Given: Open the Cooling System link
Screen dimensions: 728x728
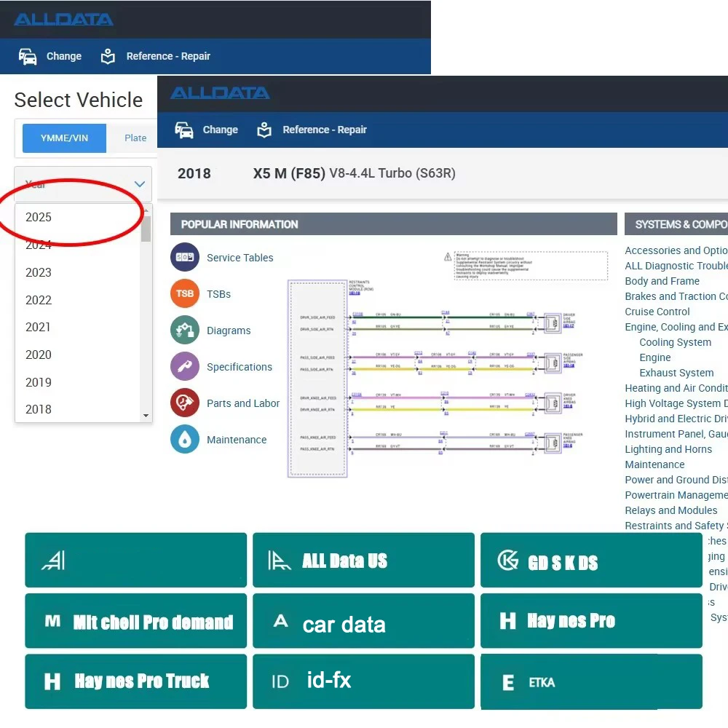Looking at the screenshot, I should coord(675,342).
